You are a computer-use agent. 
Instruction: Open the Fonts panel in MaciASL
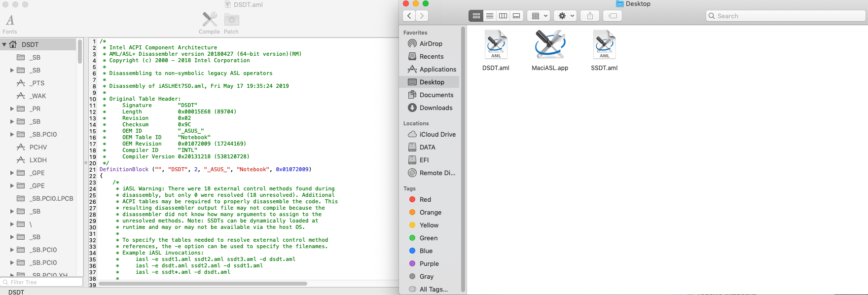[10, 24]
